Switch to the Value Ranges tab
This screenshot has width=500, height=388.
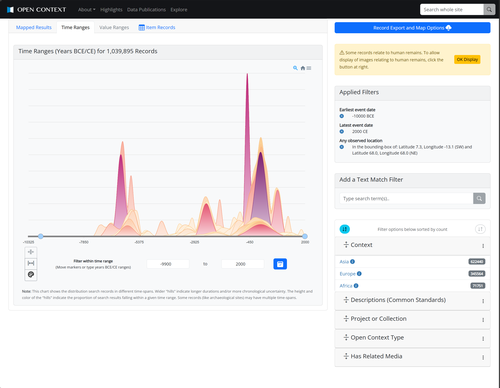(x=114, y=27)
